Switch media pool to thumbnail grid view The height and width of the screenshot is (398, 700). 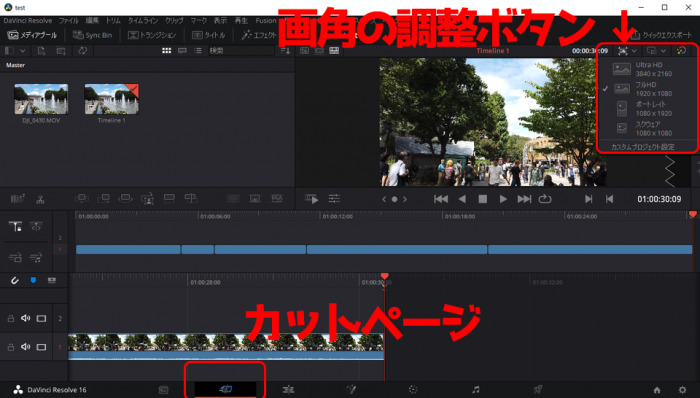click(167, 51)
